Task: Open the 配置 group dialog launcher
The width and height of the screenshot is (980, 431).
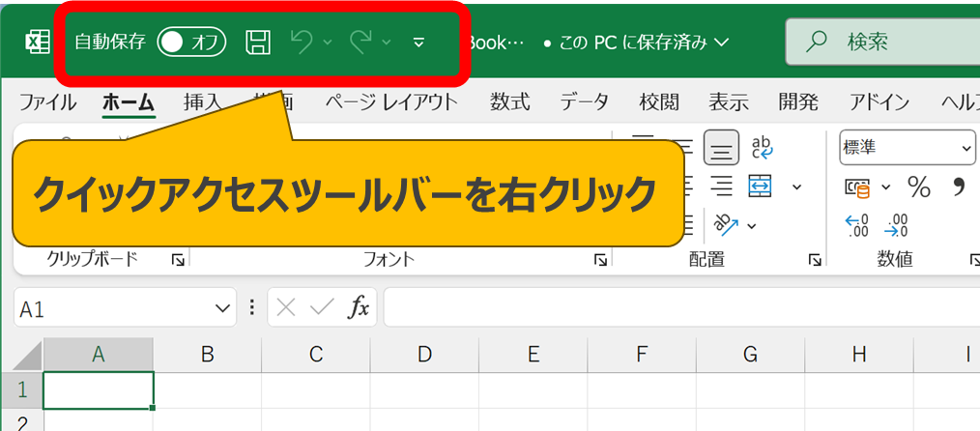Action: 816,259
